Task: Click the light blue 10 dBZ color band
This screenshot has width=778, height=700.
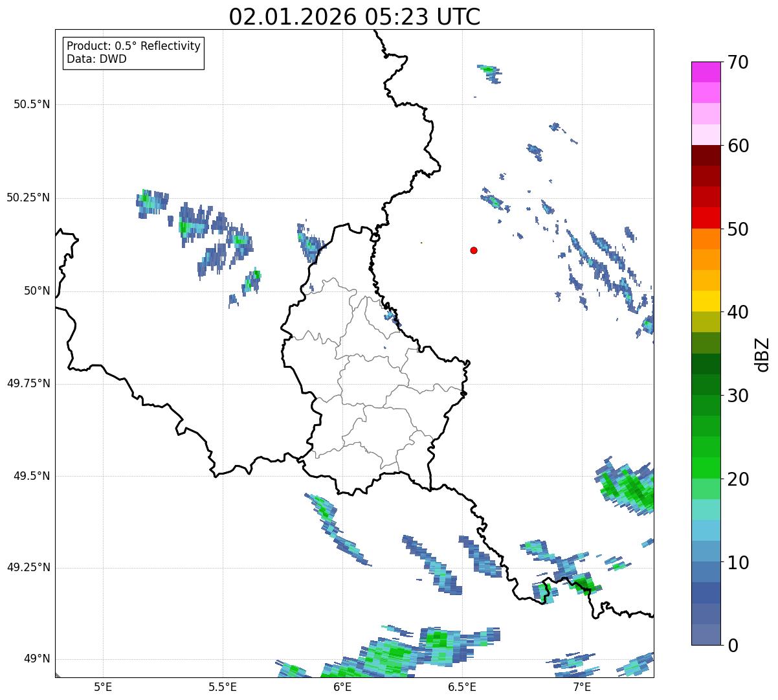Action: 706,551
